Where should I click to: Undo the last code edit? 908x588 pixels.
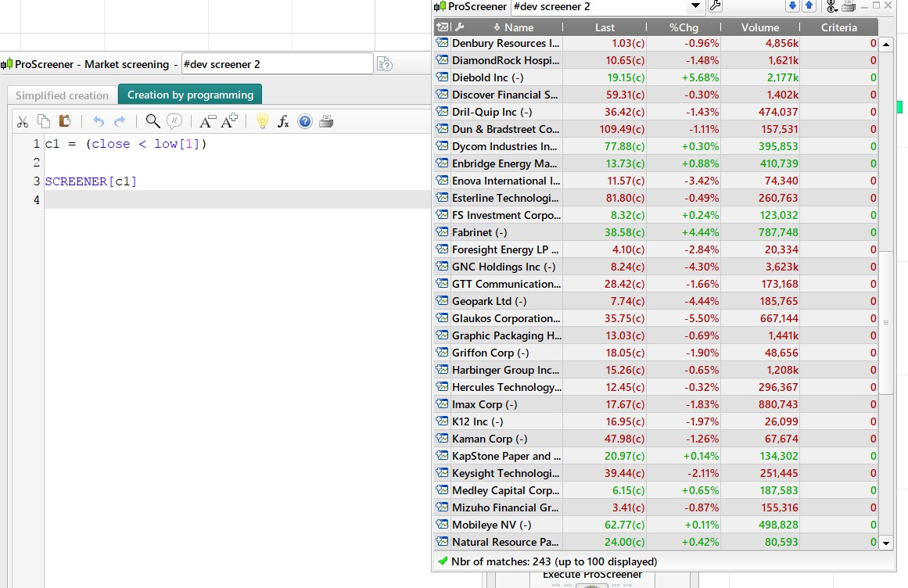[99, 121]
